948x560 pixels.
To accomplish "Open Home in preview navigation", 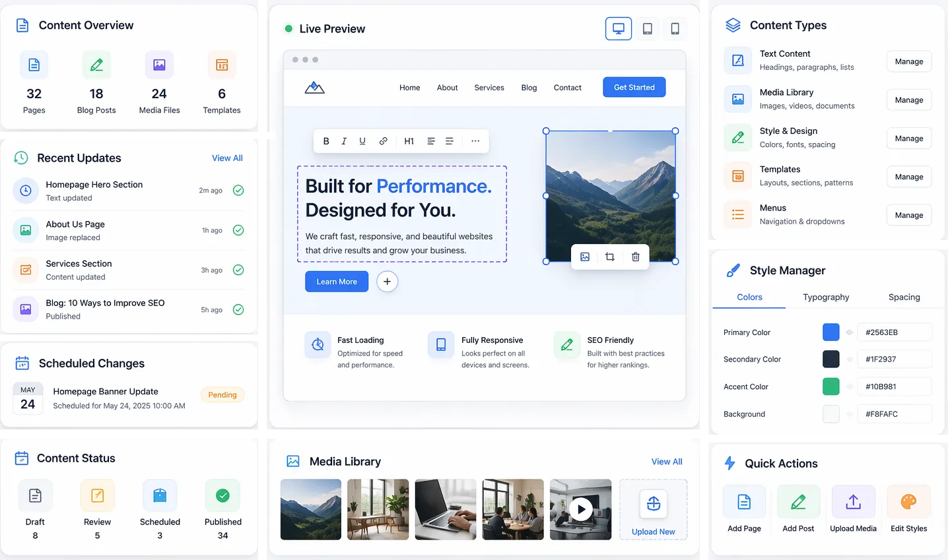I will 409,88.
